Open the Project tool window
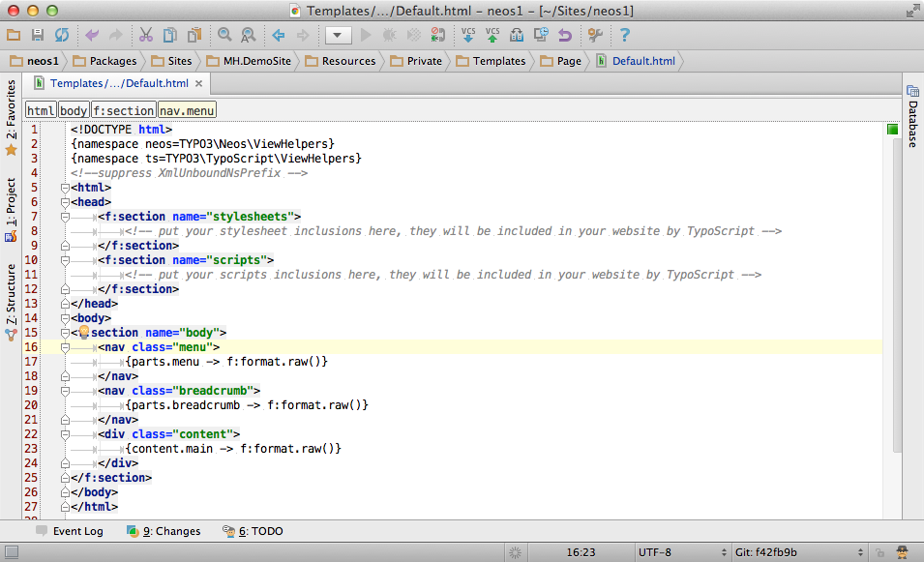 pos(11,210)
